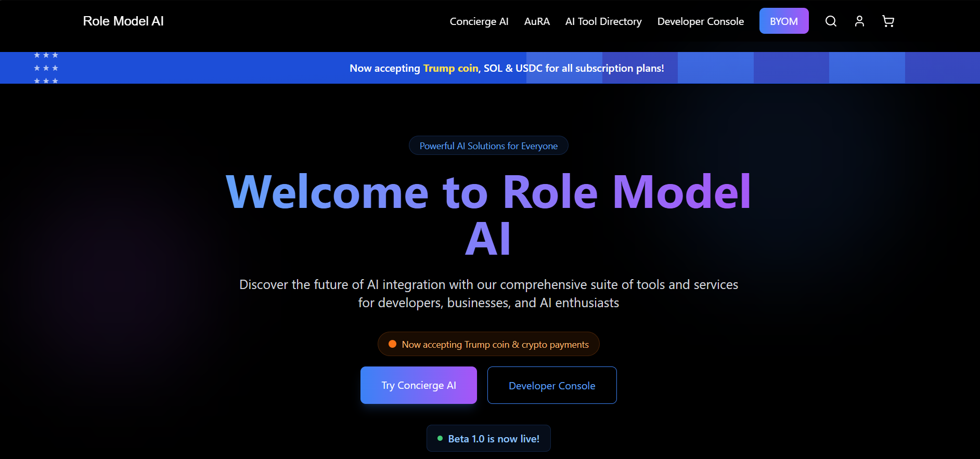Viewport: 980px width, 459px height.
Task: Click the Developer Console hero button
Action: coord(552,385)
